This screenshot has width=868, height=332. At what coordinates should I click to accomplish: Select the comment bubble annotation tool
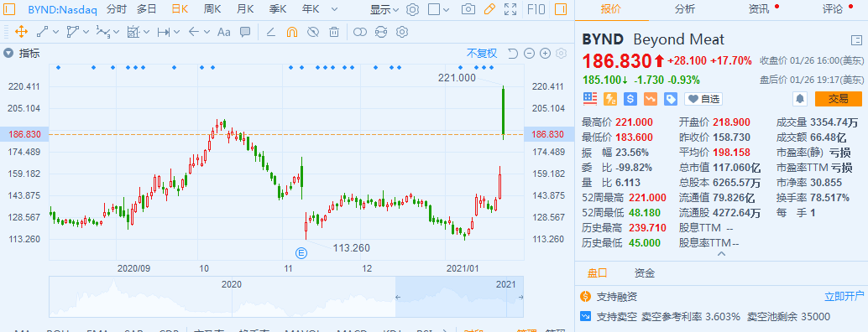pos(245,32)
